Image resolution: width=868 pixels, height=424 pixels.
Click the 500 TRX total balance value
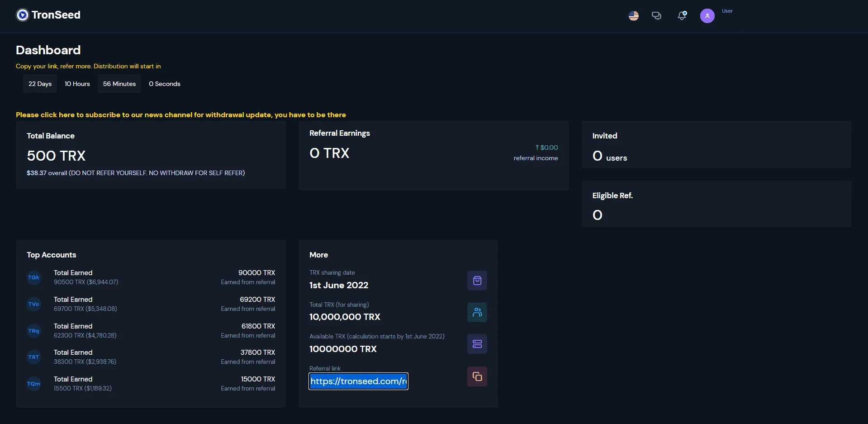coord(56,156)
